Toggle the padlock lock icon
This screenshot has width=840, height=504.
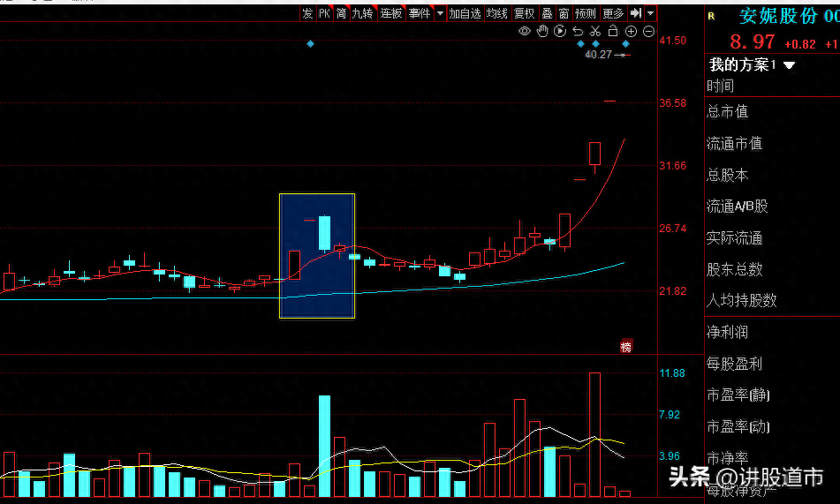(x=613, y=31)
